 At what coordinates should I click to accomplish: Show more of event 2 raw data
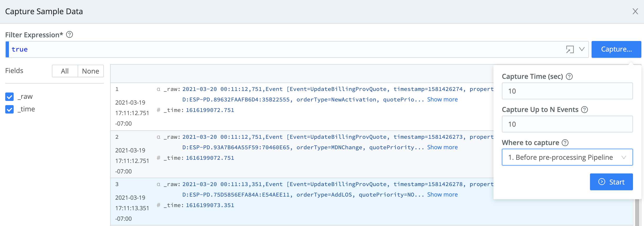click(442, 147)
